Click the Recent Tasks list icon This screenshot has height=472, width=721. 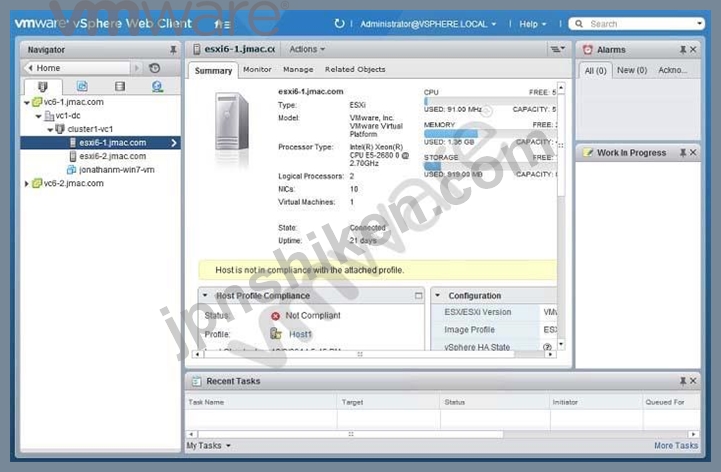click(x=196, y=381)
